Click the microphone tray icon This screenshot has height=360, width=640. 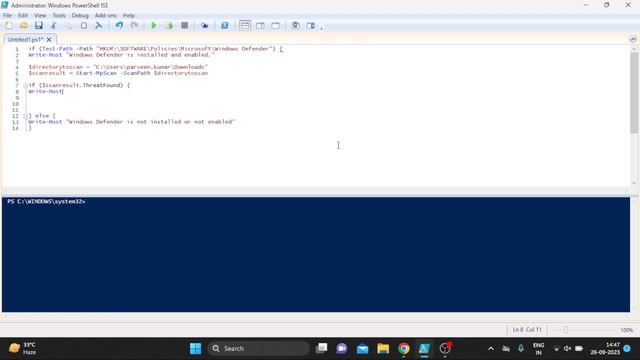pos(521,349)
